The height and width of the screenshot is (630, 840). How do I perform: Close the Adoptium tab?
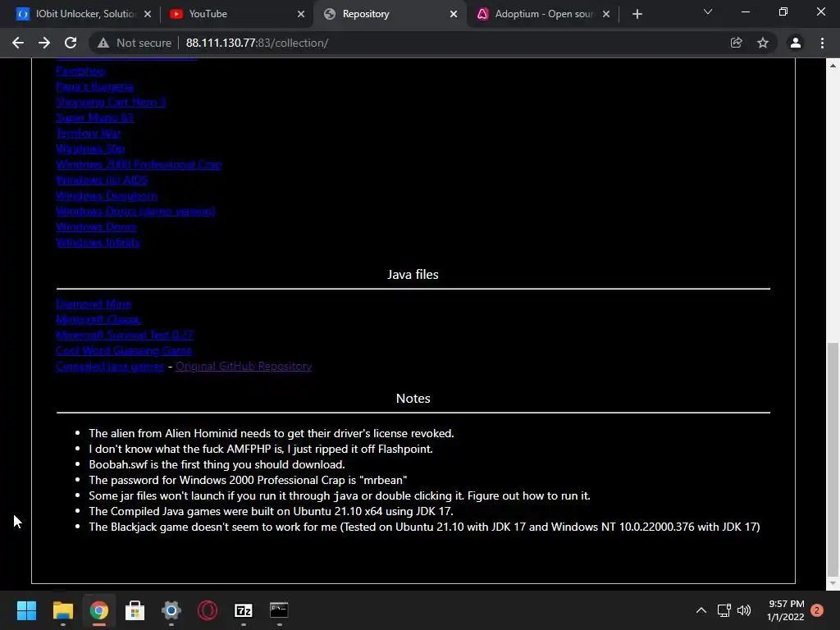pyautogui.click(x=606, y=14)
